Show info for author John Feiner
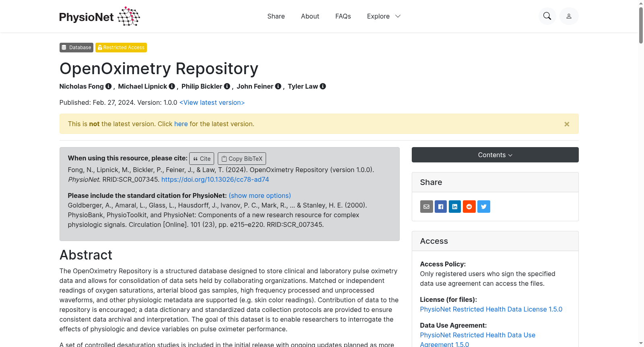 click(x=278, y=86)
